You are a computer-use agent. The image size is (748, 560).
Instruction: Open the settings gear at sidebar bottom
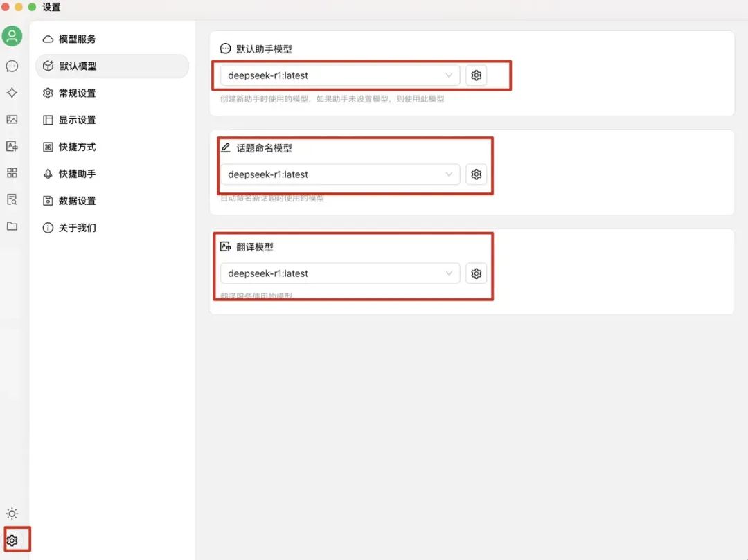[12, 541]
